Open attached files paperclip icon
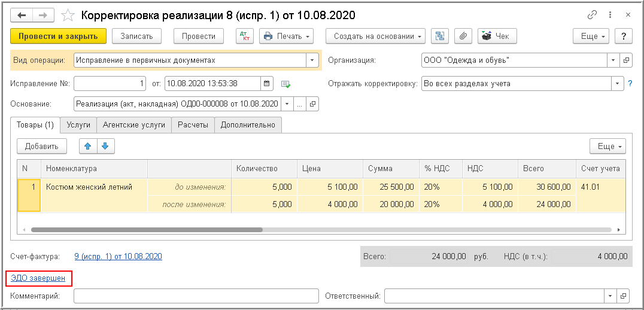The image size is (644, 310). point(462,37)
